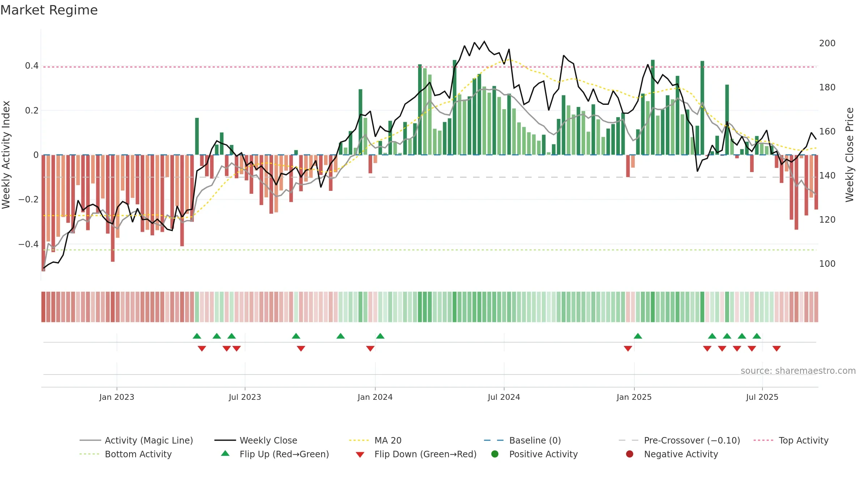Click the 200 price axis tick label
Viewport: 868px width, 488px height.
pos(827,43)
